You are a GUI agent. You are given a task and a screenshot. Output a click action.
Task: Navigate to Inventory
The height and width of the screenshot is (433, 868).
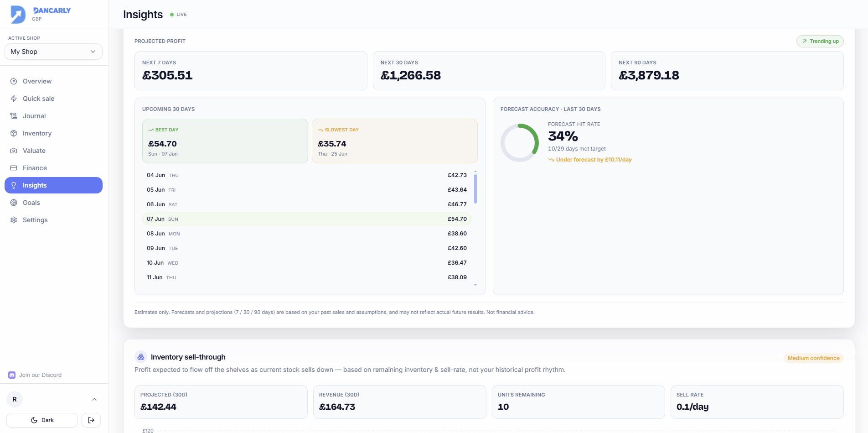(x=53, y=133)
